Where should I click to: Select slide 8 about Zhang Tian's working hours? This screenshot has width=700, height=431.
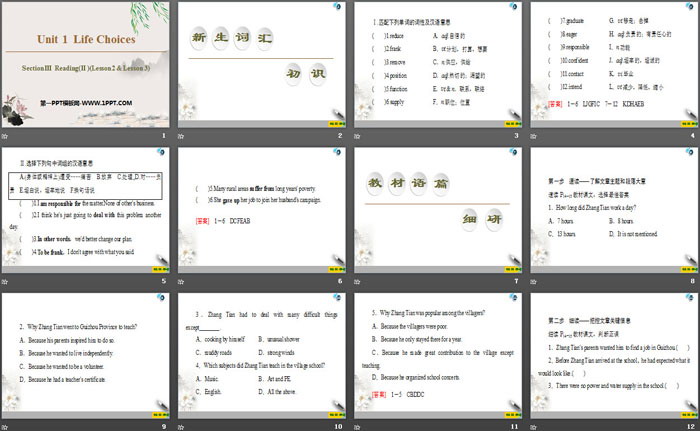614,210
